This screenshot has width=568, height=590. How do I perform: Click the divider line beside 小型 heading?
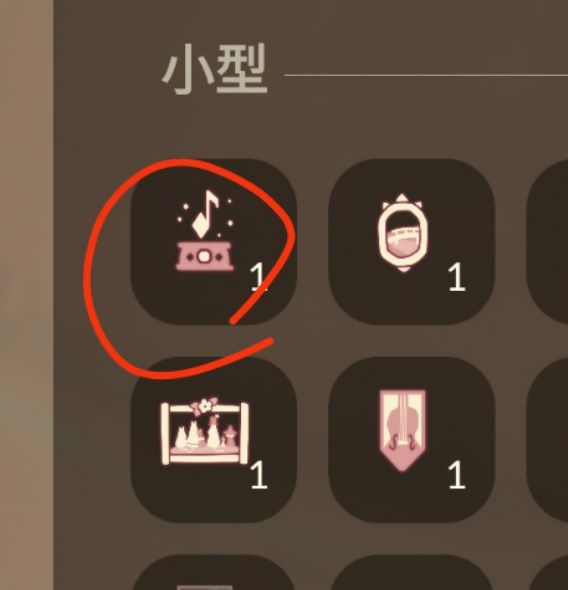pos(426,75)
